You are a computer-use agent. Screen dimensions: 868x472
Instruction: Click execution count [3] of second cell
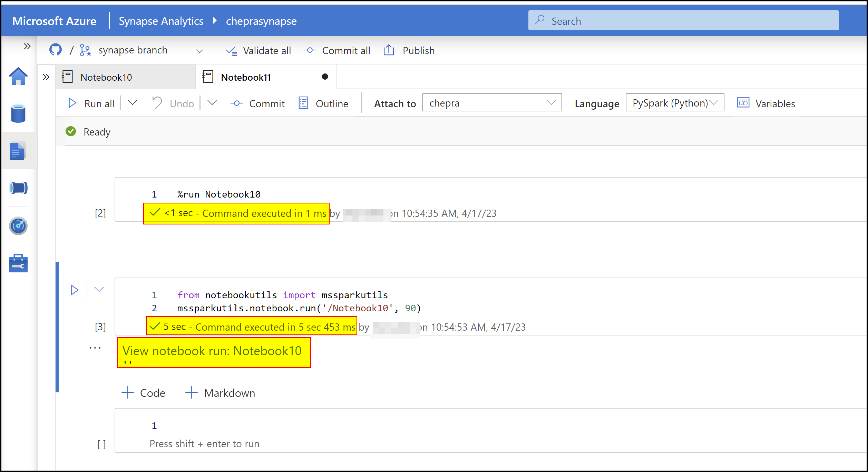100,327
